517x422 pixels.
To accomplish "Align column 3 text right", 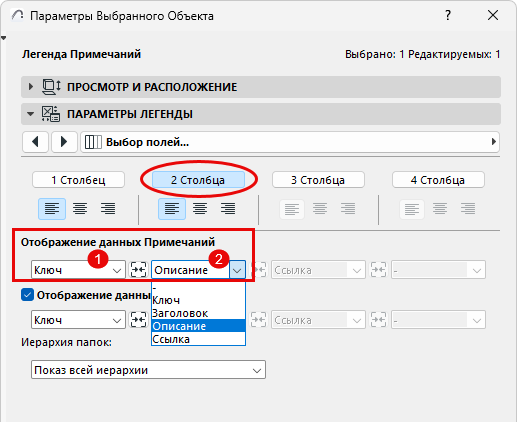I will point(348,209).
